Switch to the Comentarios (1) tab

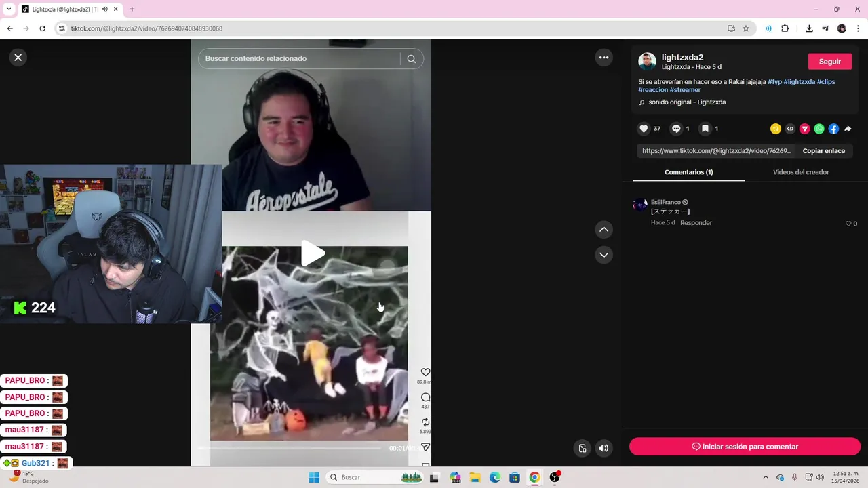click(x=688, y=172)
